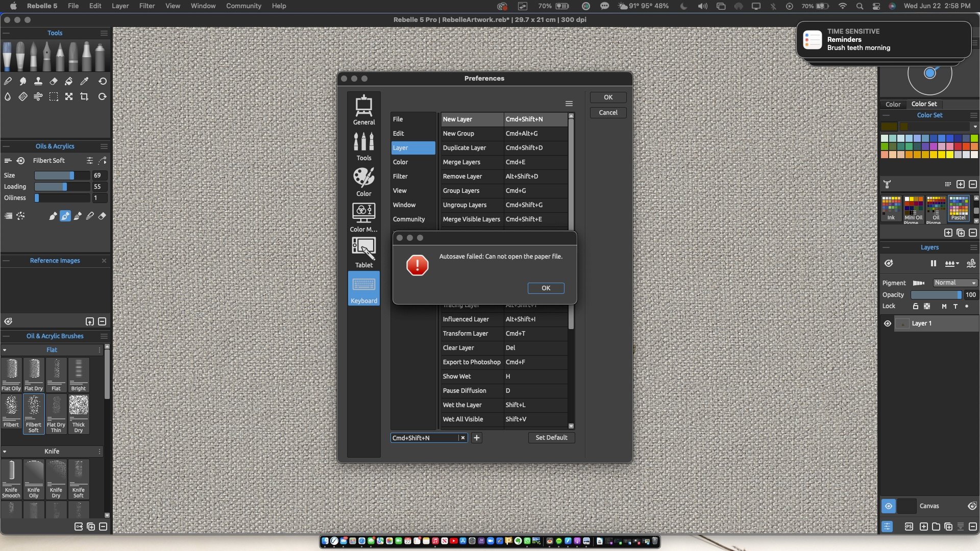The image size is (980, 551).
Task: Clear the Cmd+Shift+N shortcut field
Action: click(463, 438)
